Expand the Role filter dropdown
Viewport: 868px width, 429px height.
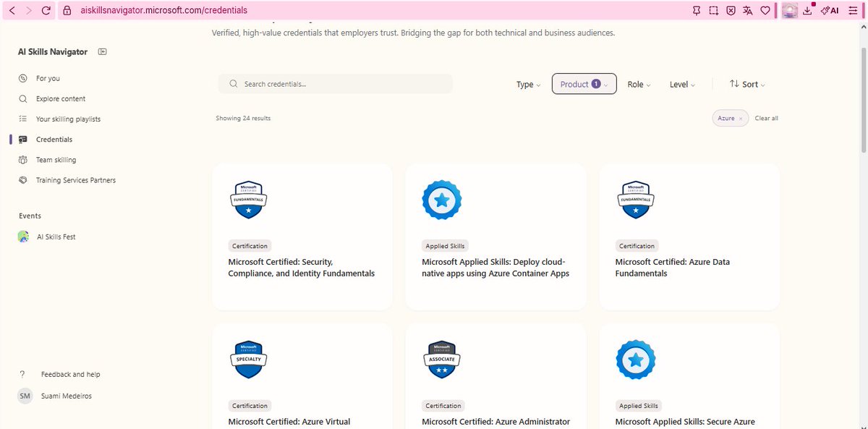tap(639, 85)
